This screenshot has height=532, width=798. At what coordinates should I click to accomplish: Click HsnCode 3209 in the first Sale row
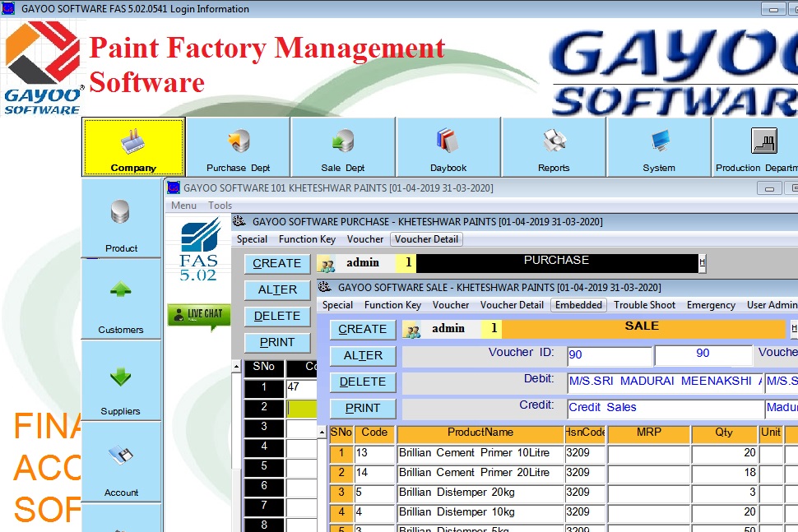[x=585, y=453]
